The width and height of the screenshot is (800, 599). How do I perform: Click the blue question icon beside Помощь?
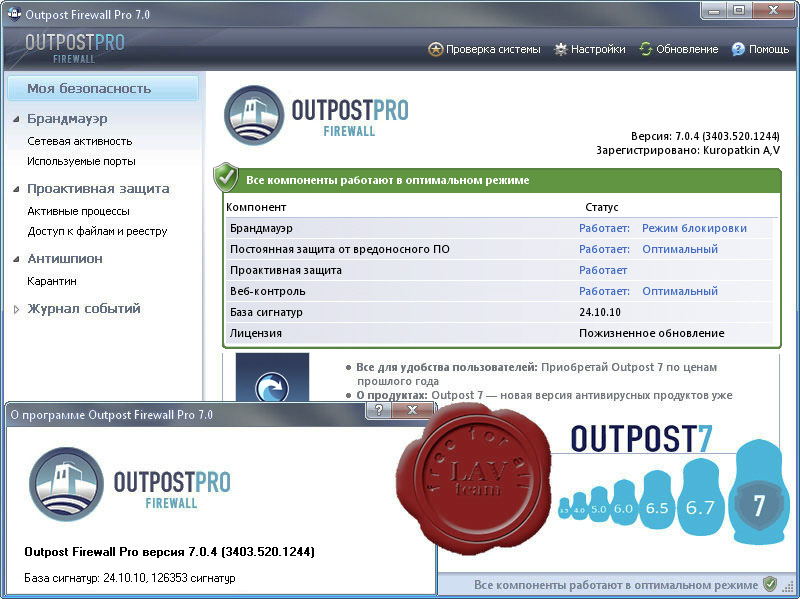pyautogui.click(x=738, y=49)
